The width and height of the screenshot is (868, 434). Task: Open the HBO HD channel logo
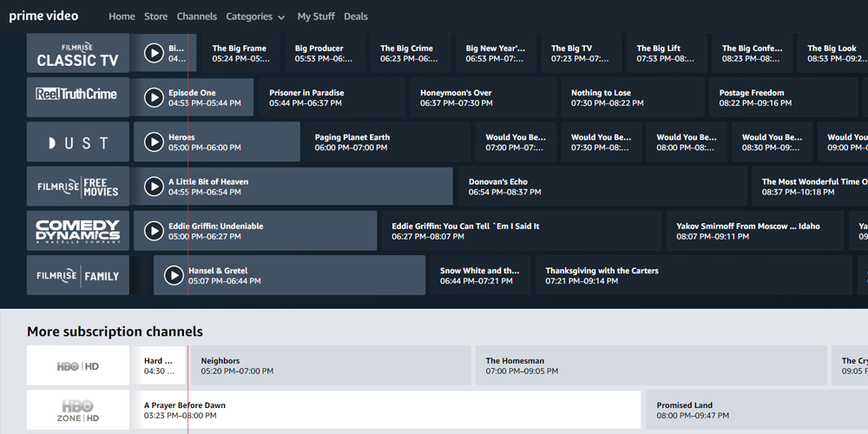(78, 365)
